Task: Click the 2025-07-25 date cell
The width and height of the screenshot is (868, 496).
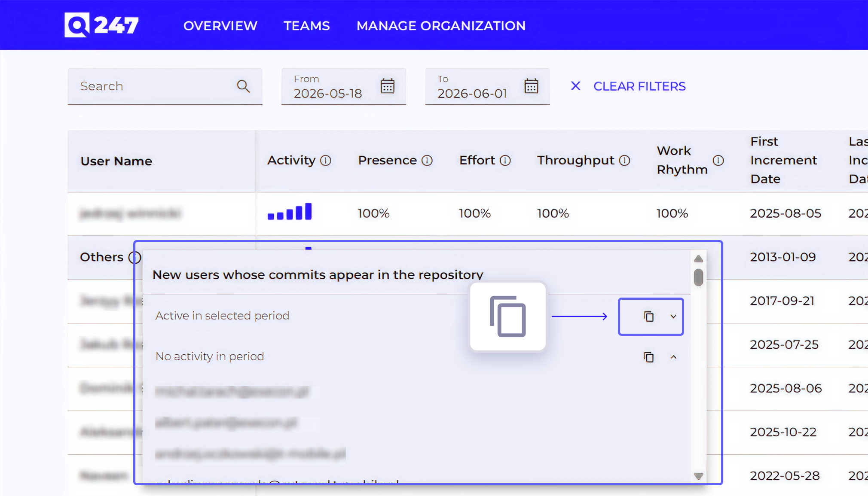Action: (784, 344)
